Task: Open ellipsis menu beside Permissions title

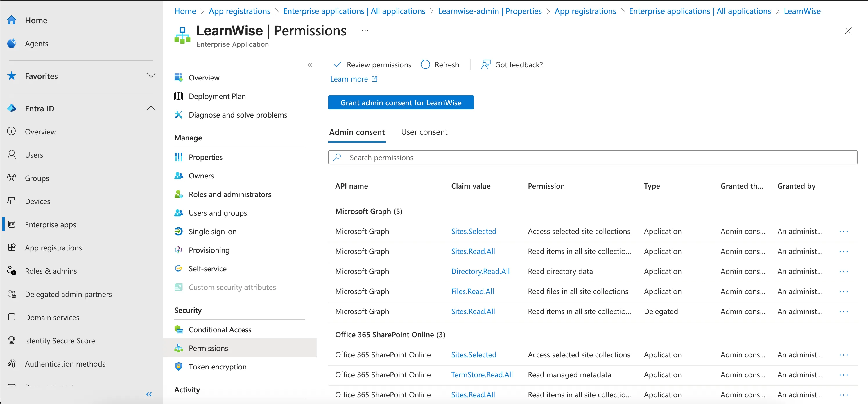Action: click(x=365, y=31)
